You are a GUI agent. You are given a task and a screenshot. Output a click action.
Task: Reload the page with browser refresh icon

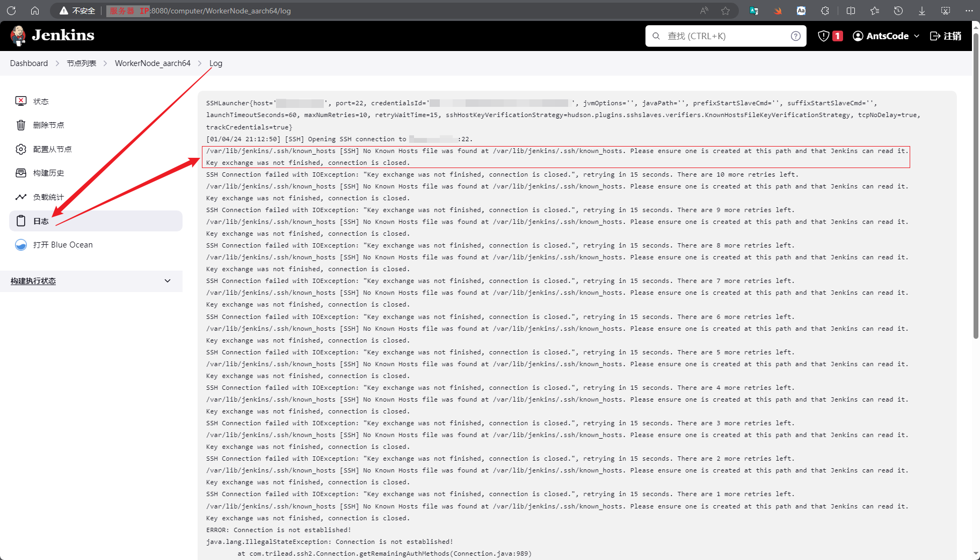point(11,11)
